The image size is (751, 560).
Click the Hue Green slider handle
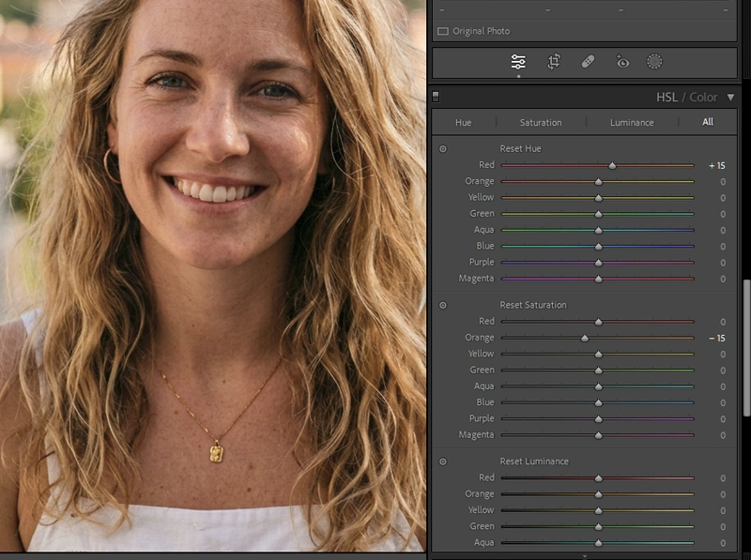(x=598, y=214)
